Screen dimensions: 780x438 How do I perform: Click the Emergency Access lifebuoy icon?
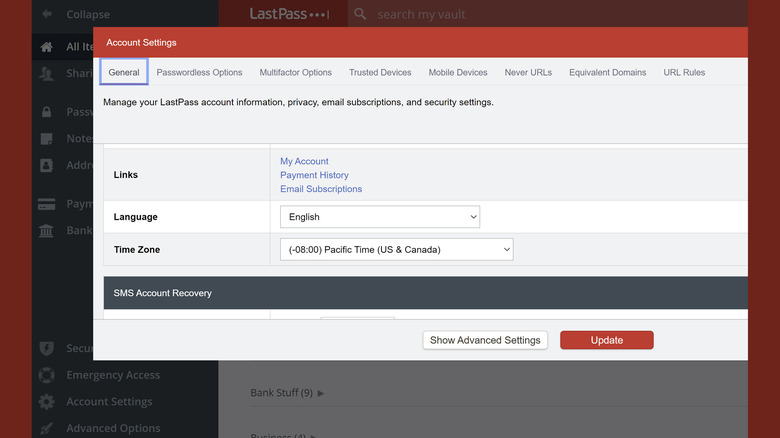[x=46, y=375]
